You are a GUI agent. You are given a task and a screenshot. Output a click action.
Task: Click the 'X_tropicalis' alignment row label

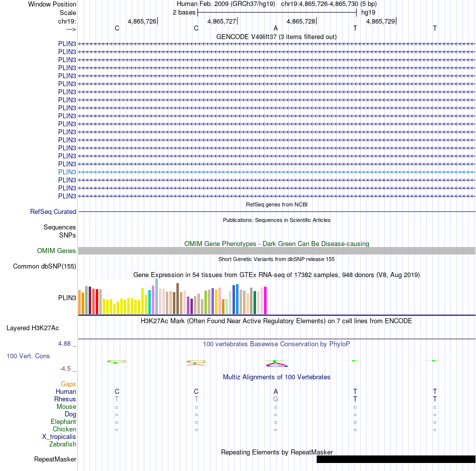59,437
